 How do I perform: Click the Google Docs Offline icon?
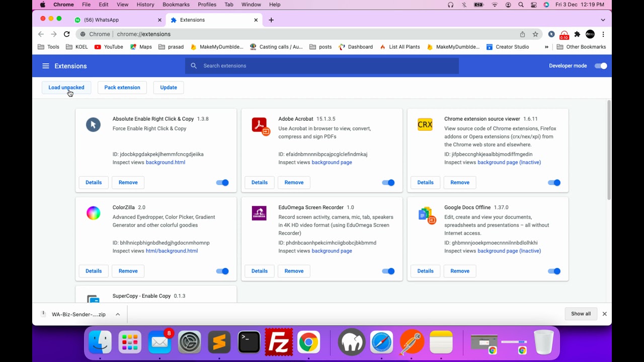pyautogui.click(x=427, y=215)
